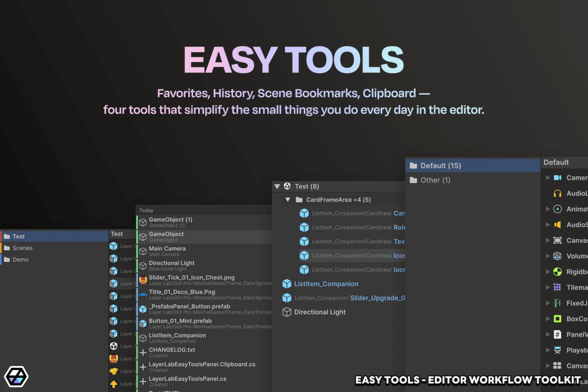Click the Playable director chair icon

[557, 350]
